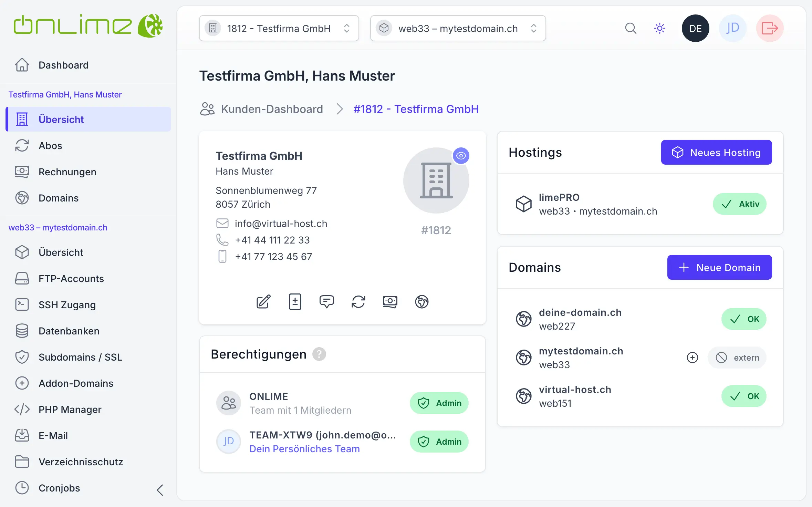Open payment options via the banknote icon
The width and height of the screenshot is (812, 507).
click(x=390, y=301)
